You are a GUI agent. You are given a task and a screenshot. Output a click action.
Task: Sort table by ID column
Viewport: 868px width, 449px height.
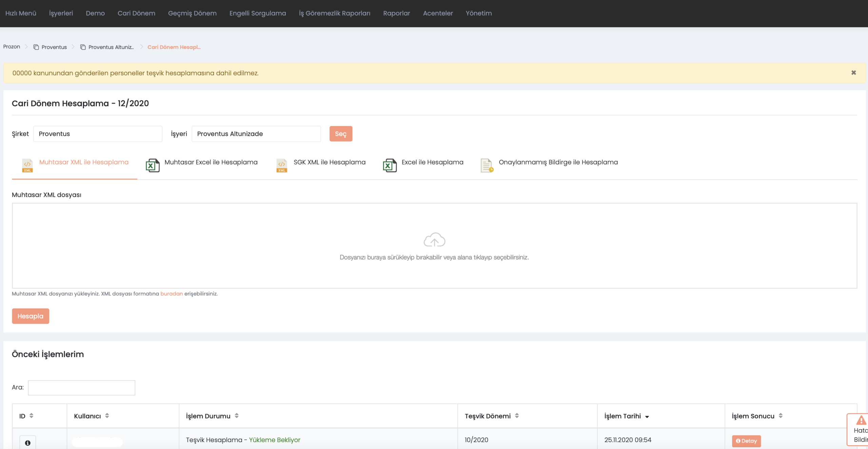(31, 416)
